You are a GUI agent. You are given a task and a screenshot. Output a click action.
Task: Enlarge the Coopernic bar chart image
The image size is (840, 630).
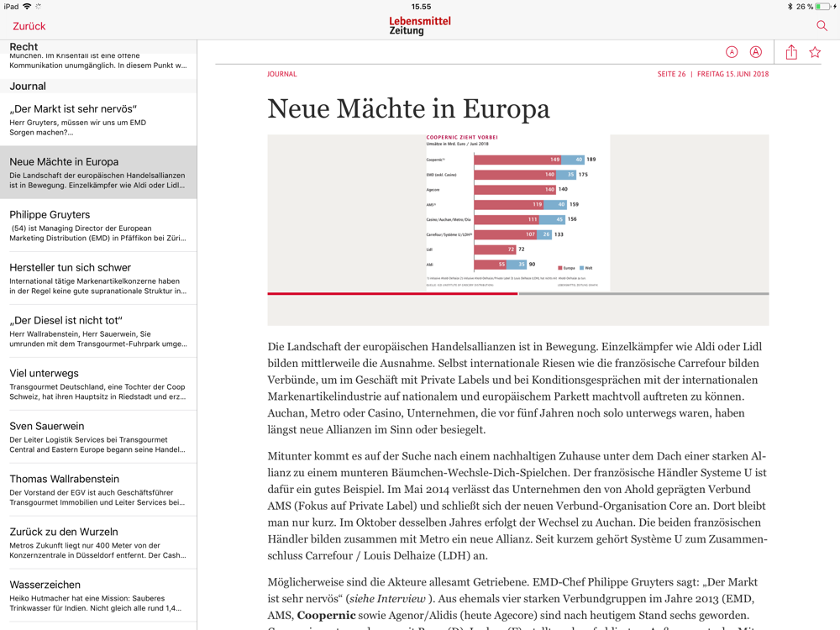click(x=518, y=213)
